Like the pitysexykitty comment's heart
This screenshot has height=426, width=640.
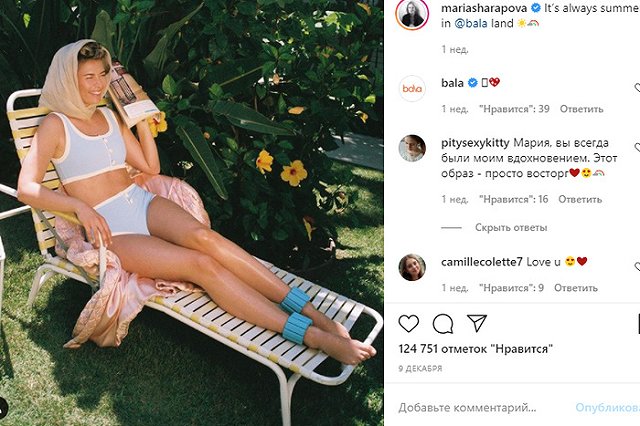[x=637, y=147]
